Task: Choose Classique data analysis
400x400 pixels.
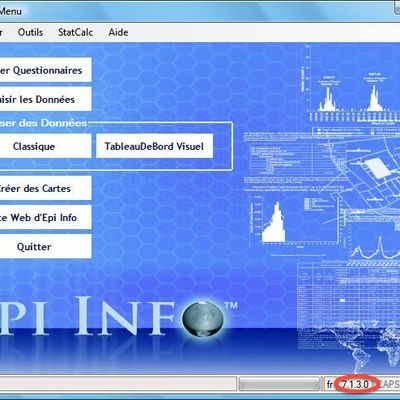Action: 45,146
